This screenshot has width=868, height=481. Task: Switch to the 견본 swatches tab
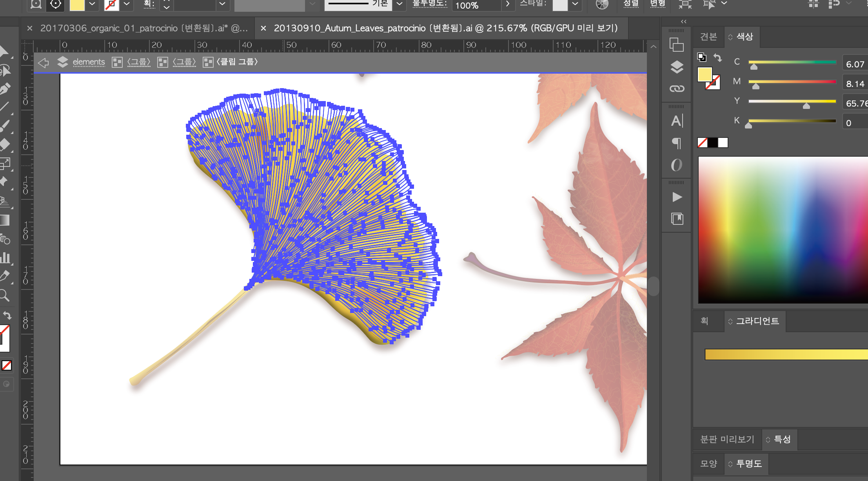pyautogui.click(x=708, y=37)
